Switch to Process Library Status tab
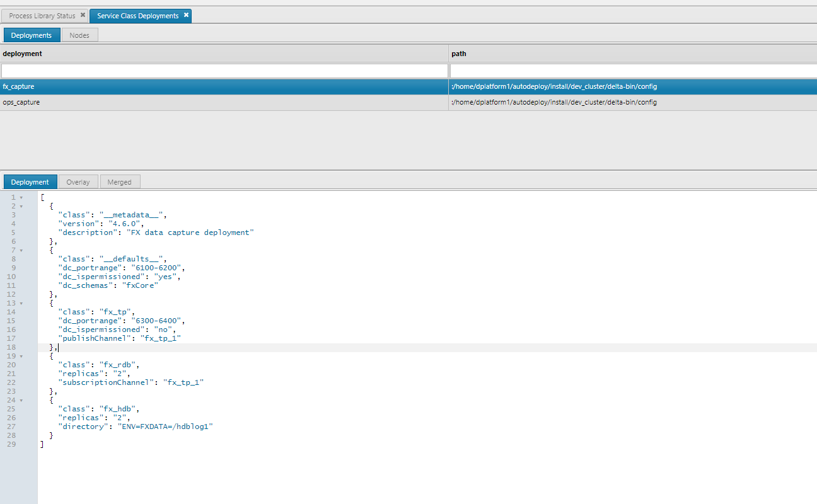817x504 pixels. pos(42,16)
